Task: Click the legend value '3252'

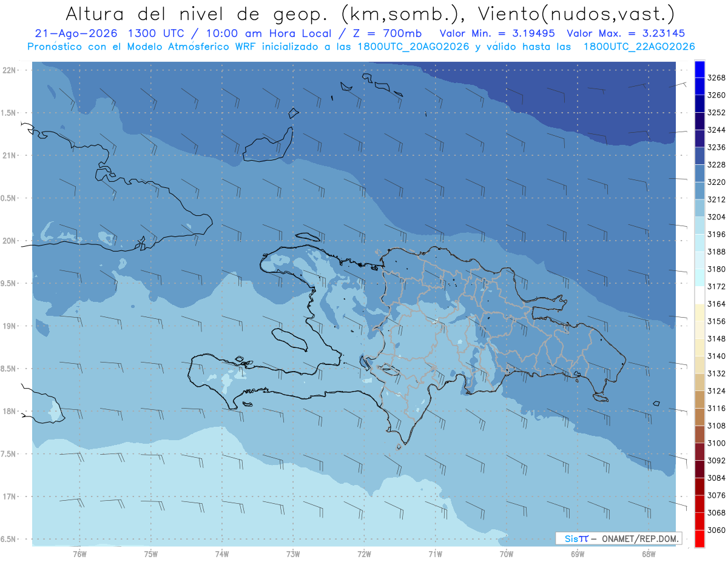Action: (716, 112)
